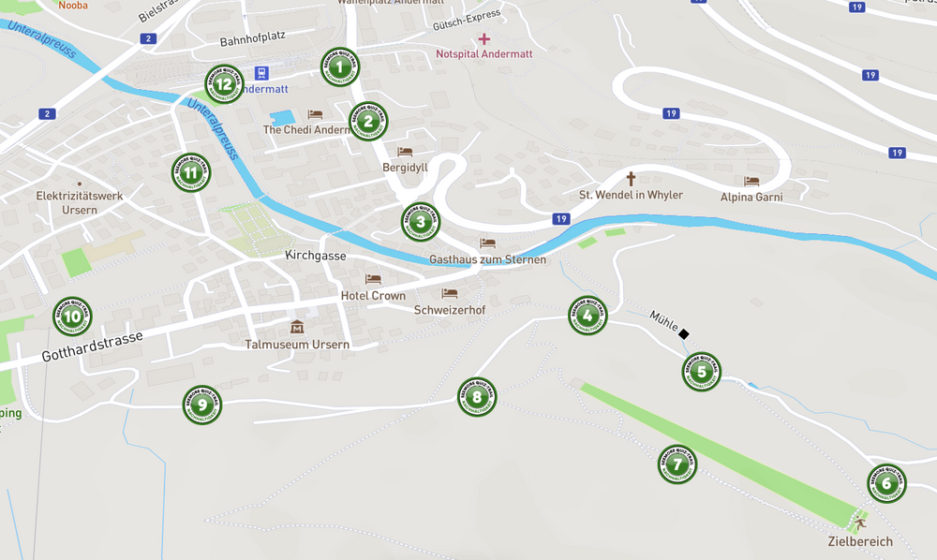Select the St. Wendel in Whyler cross

coord(630,178)
